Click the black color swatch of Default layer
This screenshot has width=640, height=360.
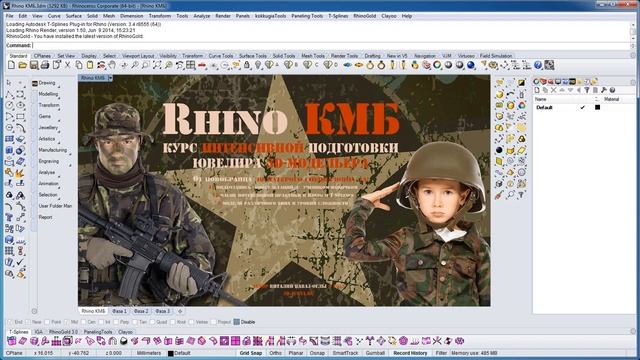[597, 107]
